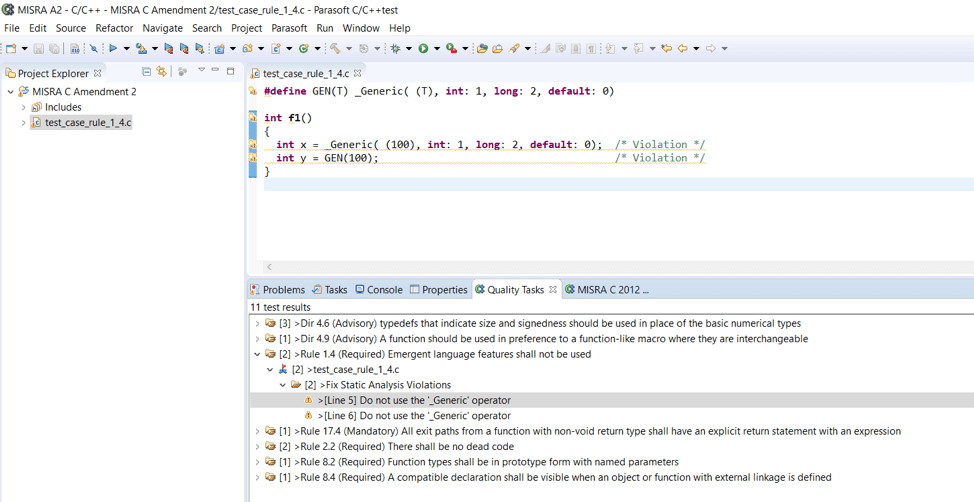Collapse the MISRA C Amendment 2 project
Viewport: 974px width, 502px height.
click(11, 91)
